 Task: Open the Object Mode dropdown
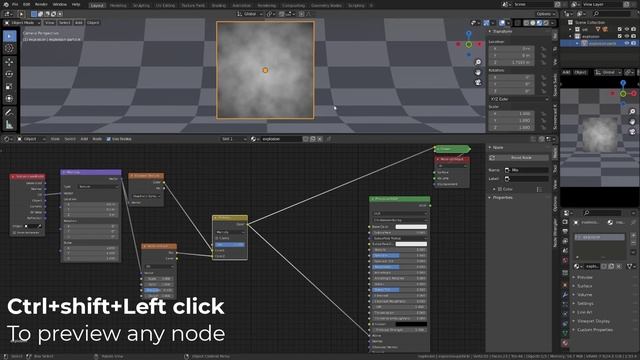click(22, 23)
